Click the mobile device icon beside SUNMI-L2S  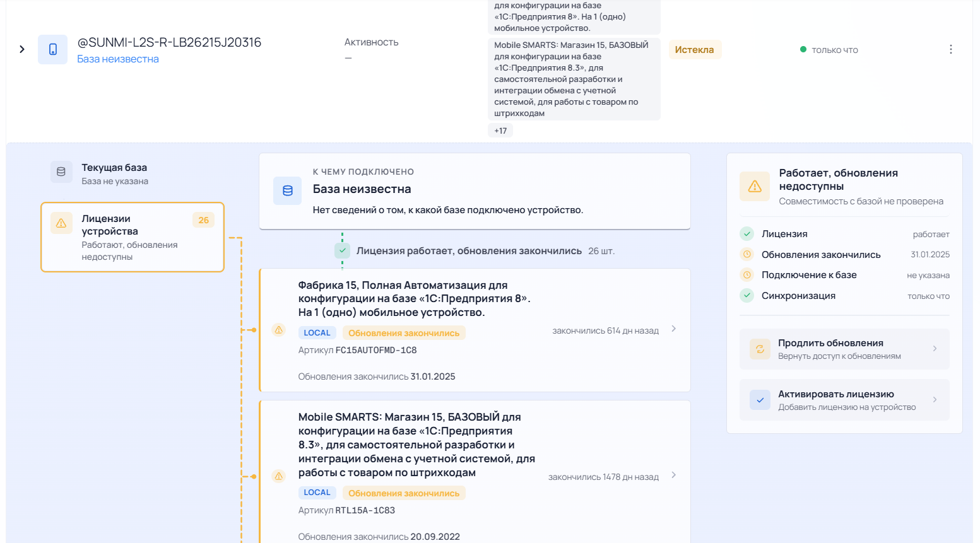pos(52,49)
